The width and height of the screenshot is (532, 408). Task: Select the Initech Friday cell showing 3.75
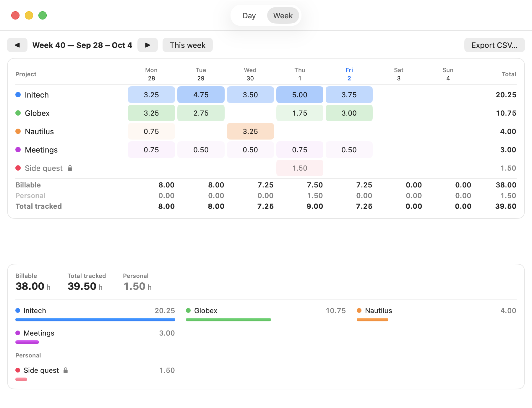349,95
